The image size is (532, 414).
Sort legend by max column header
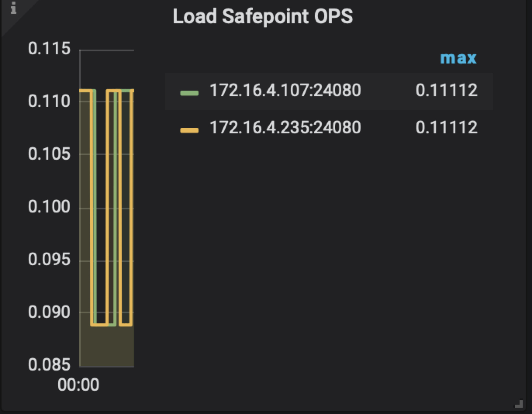point(458,58)
